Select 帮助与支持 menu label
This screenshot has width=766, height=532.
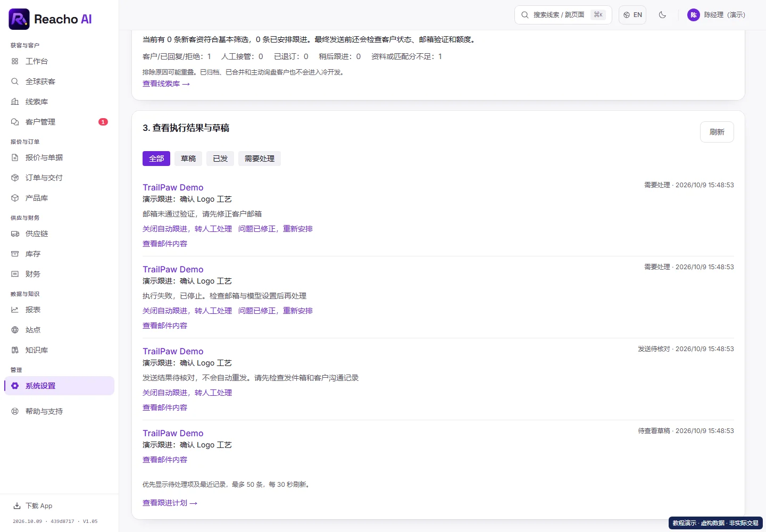coord(44,411)
